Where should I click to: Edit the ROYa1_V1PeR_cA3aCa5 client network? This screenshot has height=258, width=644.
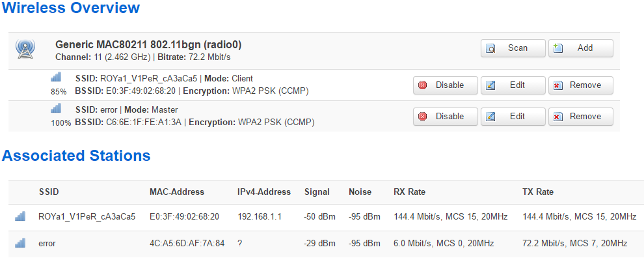[x=513, y=85]
